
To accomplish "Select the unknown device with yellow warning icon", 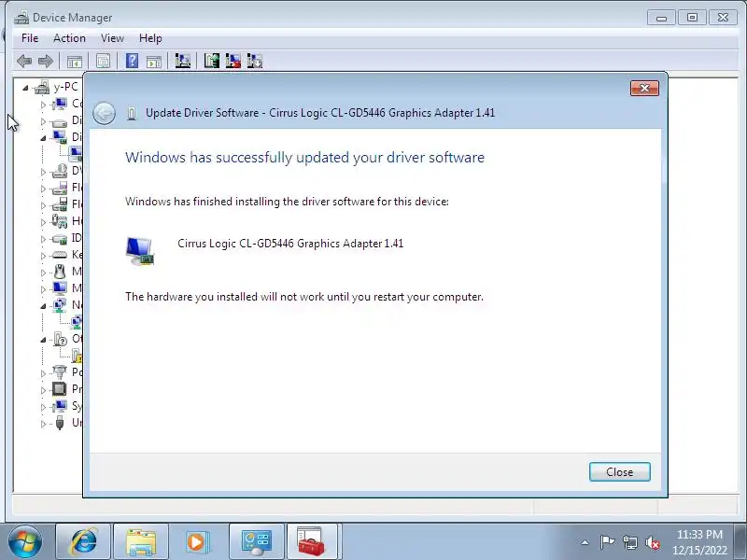I will tap(77, 356).
